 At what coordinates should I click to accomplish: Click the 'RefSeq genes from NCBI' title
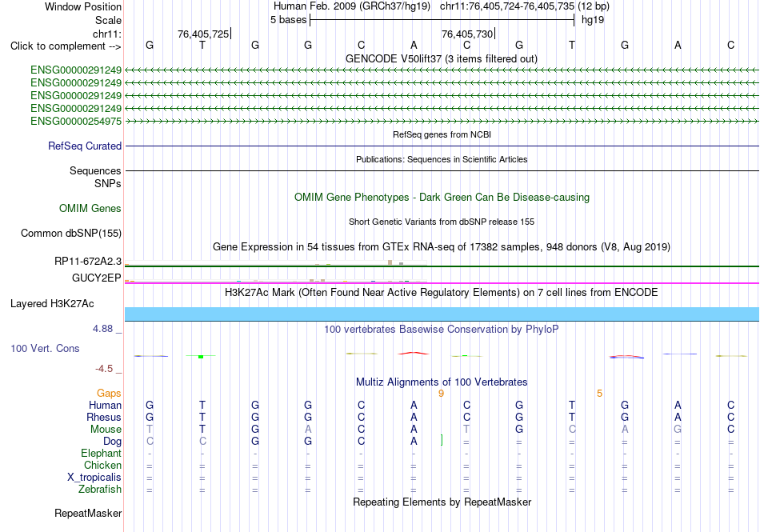pos(442,134)
